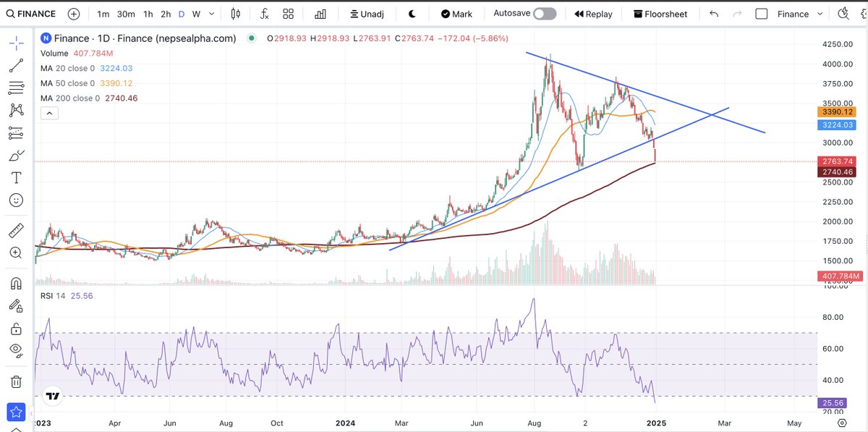Open the Fibonacci retracement tools
This screenshot has height=432, width=868.
tap(16, 88)
